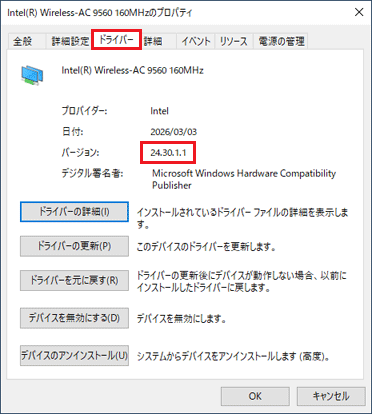Click the uninstall description システムからデバイスを…
Viewport: 372px width, 414px height.
pyautogui.click(x=234, y=356)
